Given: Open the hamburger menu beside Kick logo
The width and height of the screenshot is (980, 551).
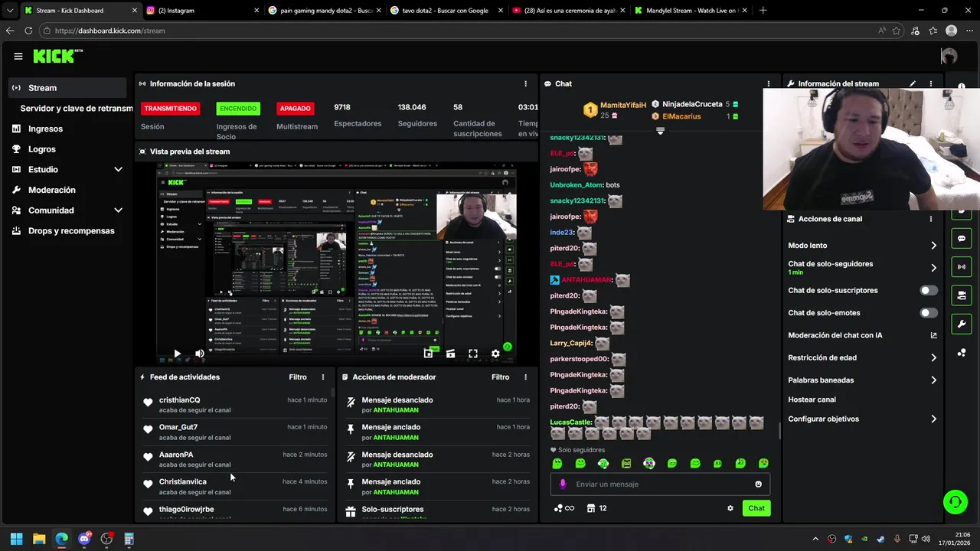Looking at the screenshot, I should (18, 56).
